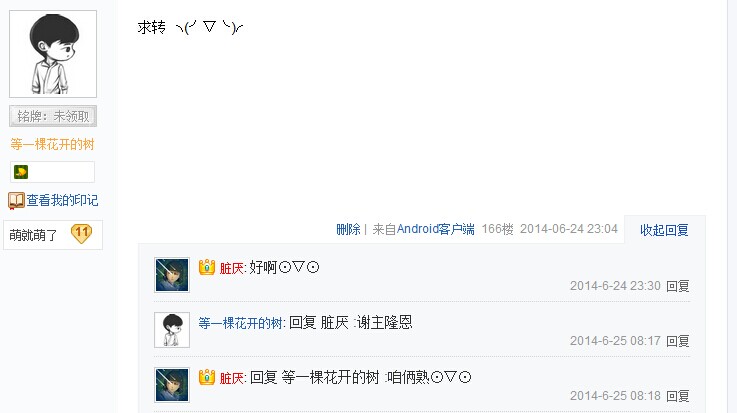Reply to the 08:17 comment via 回复
This screenshot has height=413, width=737.
678,341
